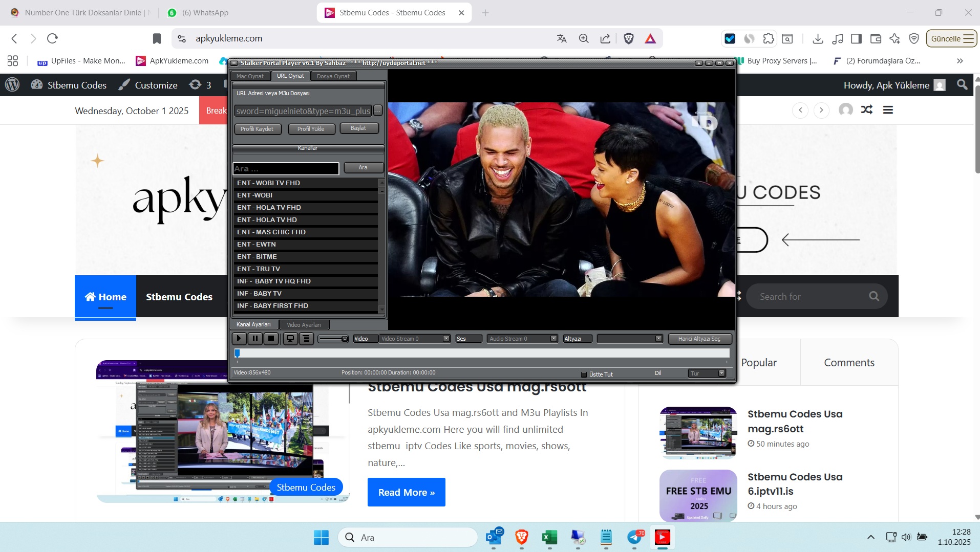
Task: Stop playback in Stalker Portal Player
Action: tap(271, 339)
